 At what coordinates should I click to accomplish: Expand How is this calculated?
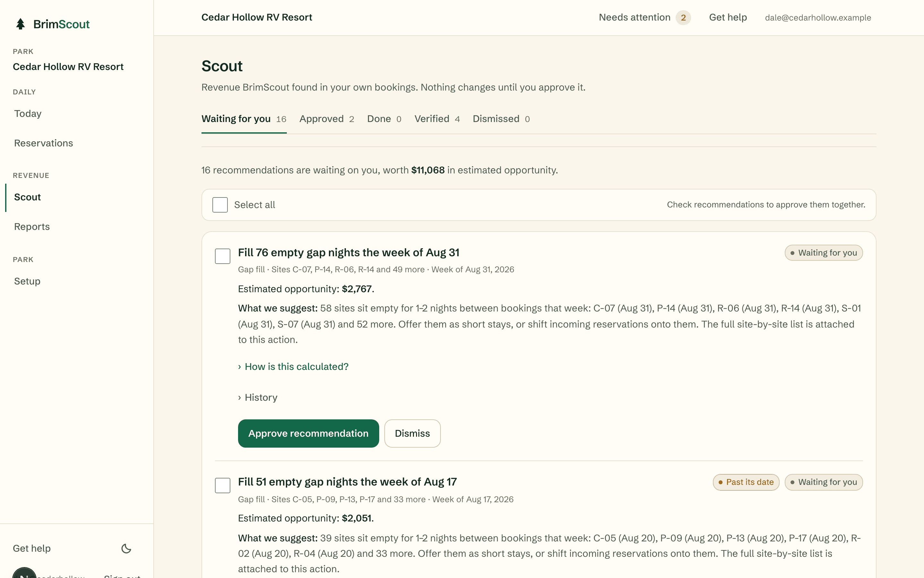tap(293, 367)
